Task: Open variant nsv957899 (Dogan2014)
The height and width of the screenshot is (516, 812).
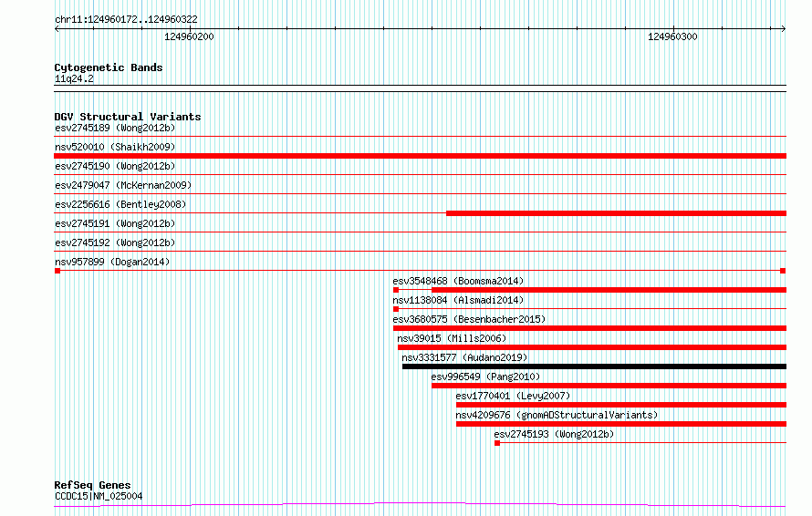Action: tap(112, 262)
